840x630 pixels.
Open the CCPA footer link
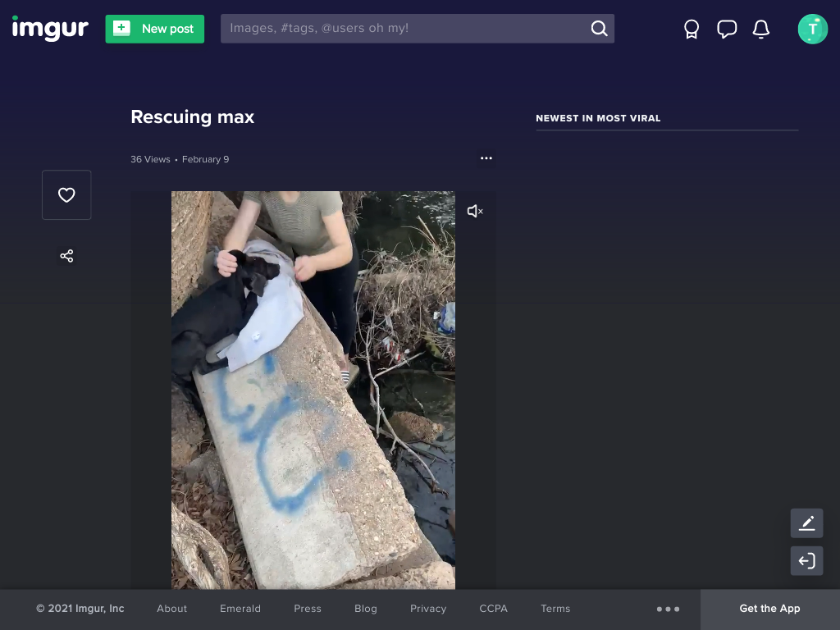point(493,609)
